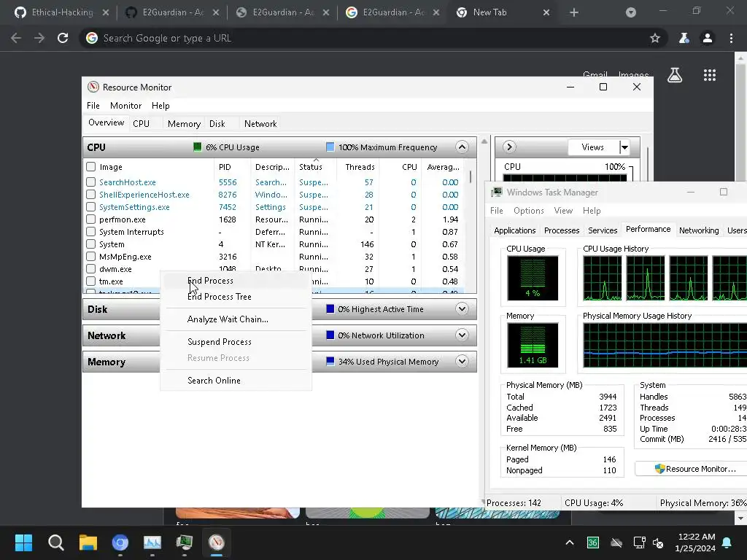Check the dwm.exe checkbox
The image size is (747, 560).
[x=90, y=268]
